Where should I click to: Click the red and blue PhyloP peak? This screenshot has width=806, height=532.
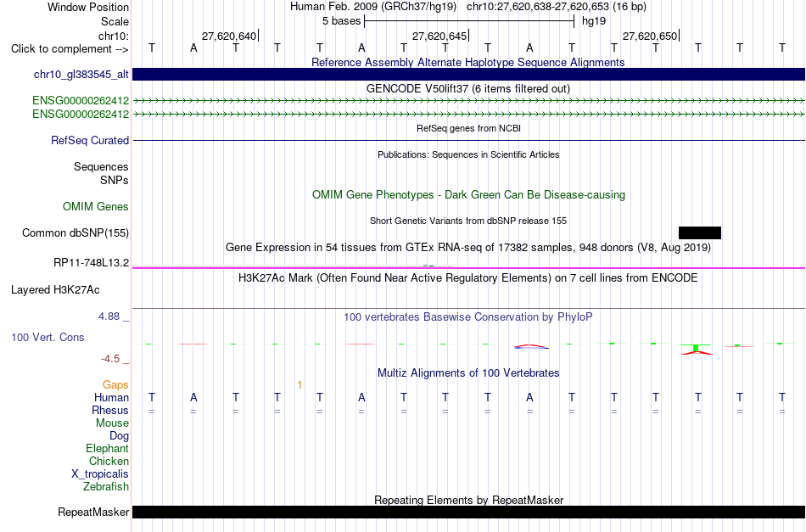[x=531, y=347]
